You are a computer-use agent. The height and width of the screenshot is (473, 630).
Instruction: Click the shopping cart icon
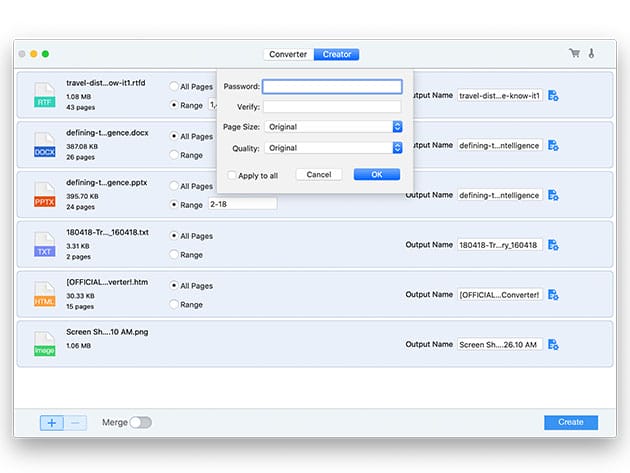tap(574, 54)
